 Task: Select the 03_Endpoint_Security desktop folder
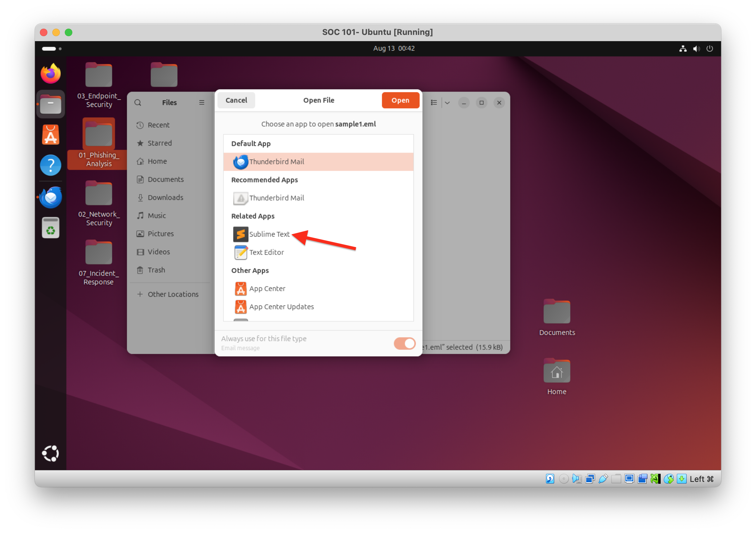[x=99, y=85]
